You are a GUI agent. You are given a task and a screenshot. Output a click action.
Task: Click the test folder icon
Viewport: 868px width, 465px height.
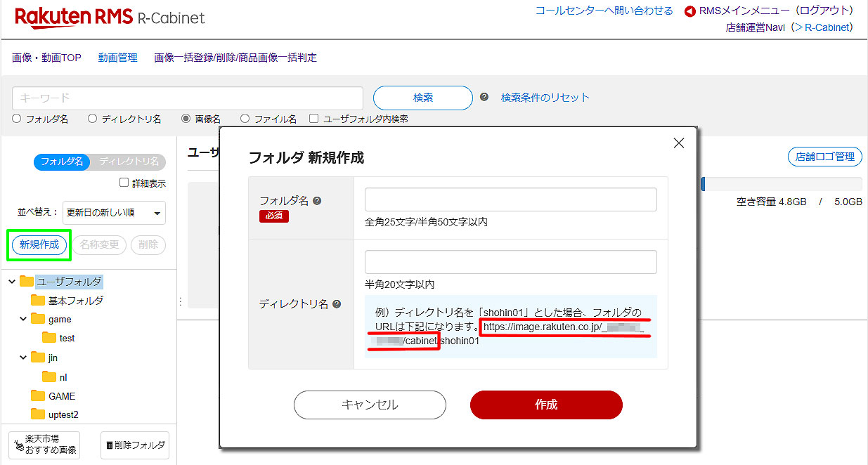pos(49,338)
